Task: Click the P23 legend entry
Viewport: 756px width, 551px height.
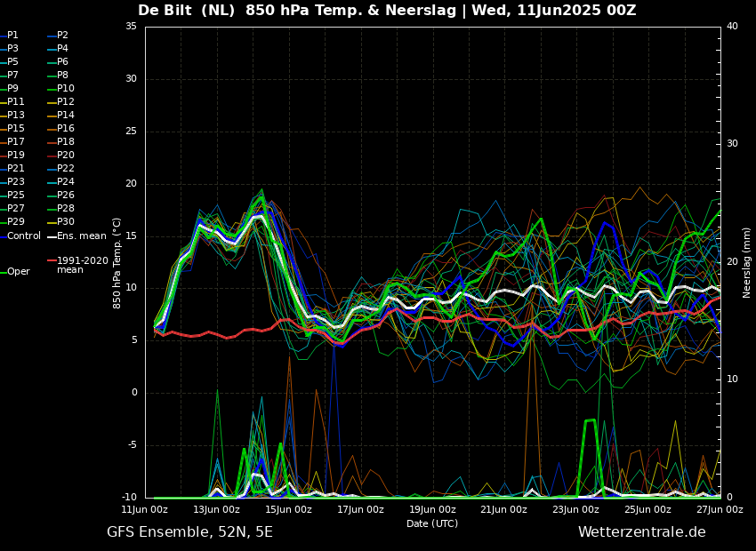Action: click(x=15, y=181)
